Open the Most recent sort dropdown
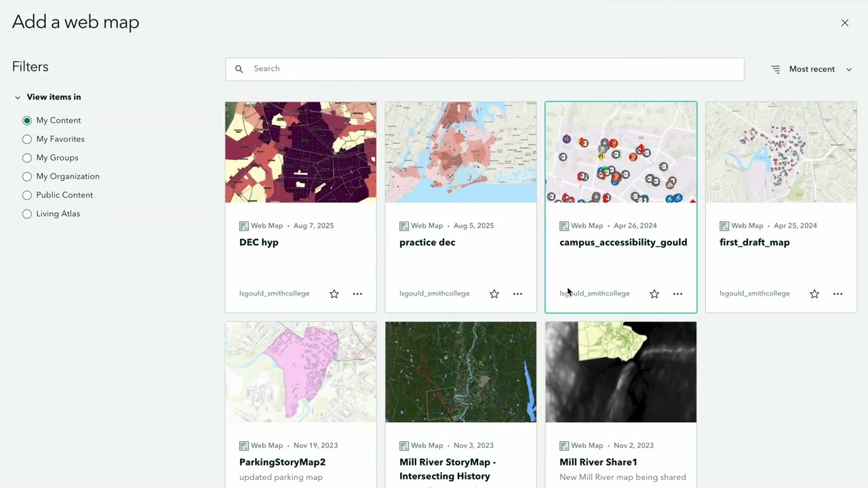The width and height of the screenshot is (868, 488). point(812,69)
